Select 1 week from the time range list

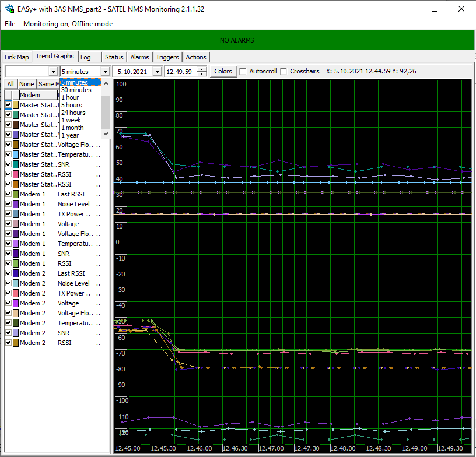[x=80, y=120]
